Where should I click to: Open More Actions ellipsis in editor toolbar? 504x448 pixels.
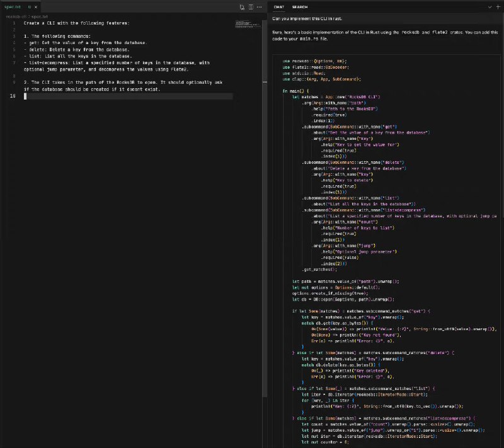point(260,7)
